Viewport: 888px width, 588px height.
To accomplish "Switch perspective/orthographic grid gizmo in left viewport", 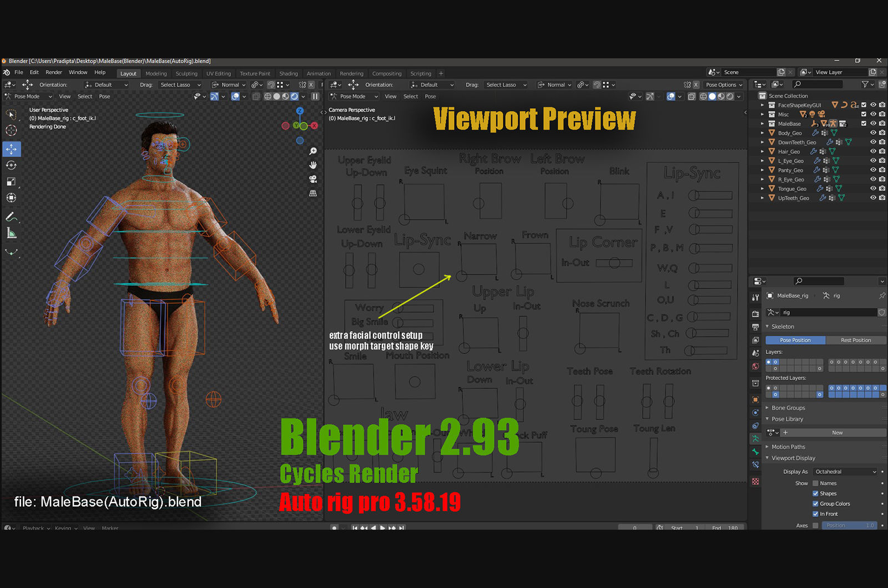I will 313,193.
